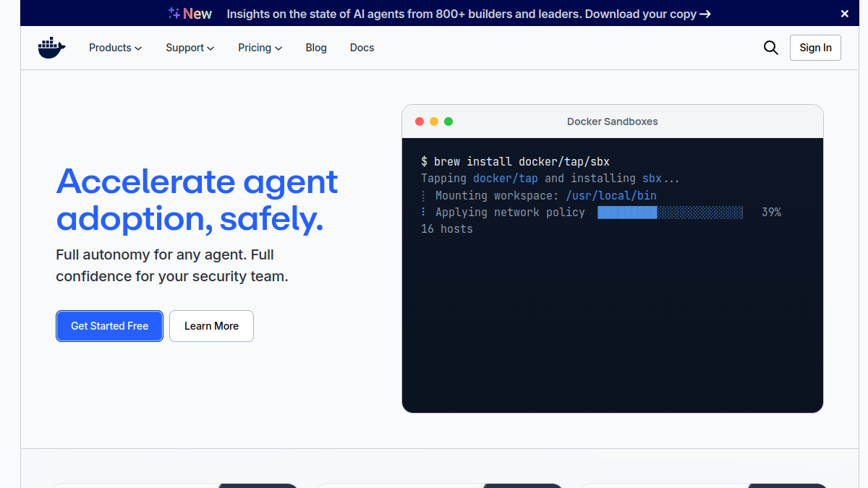The image size is (868, 488).
Task: Click the green terminal window dot
Action: click(x=448, y=121)
